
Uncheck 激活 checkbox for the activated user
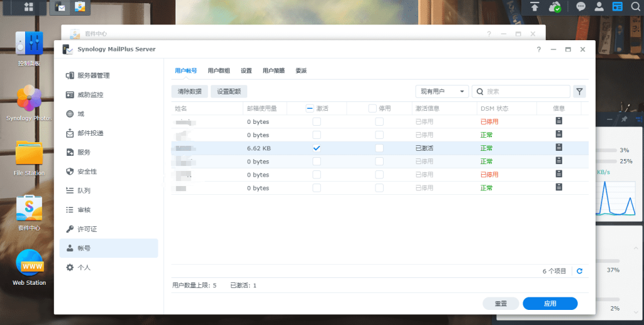pos(316,148)
